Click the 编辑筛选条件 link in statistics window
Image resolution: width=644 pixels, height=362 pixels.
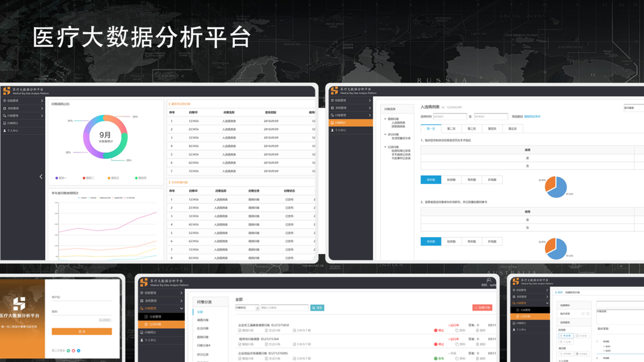532,116
